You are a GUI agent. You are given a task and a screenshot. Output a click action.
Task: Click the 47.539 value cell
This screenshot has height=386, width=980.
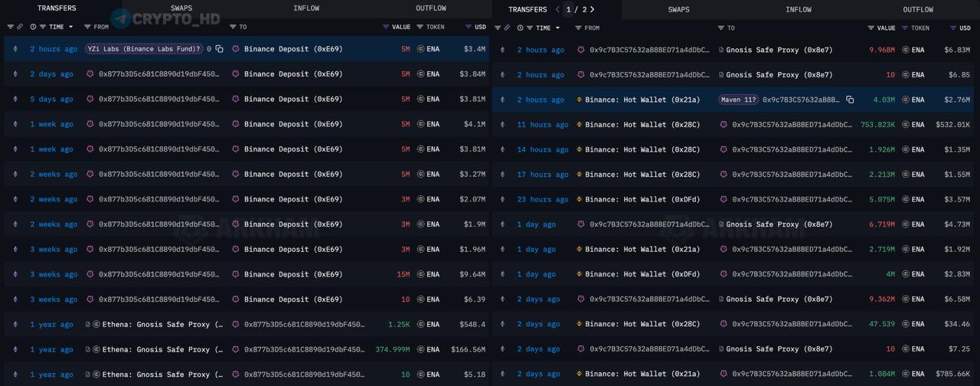coord(882,324)
